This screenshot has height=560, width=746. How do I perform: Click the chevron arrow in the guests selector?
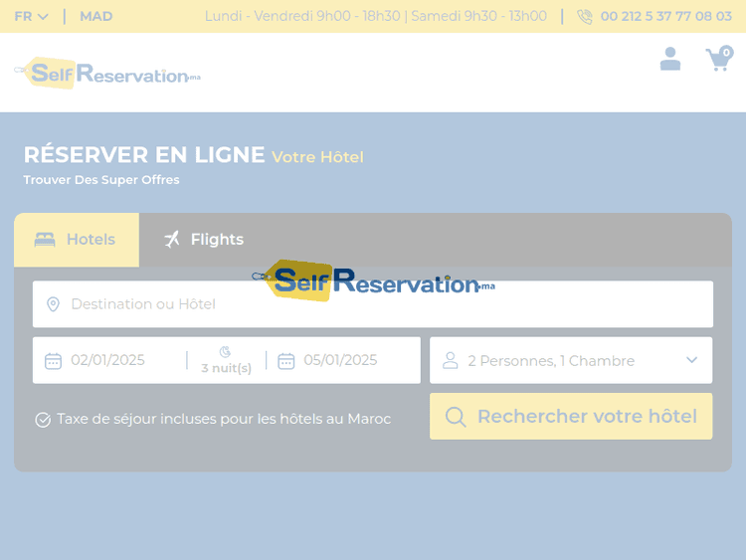pos(691,360)
